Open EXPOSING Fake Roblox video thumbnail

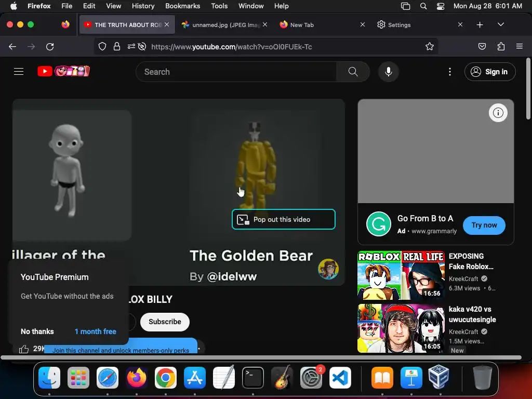point(401,275)
